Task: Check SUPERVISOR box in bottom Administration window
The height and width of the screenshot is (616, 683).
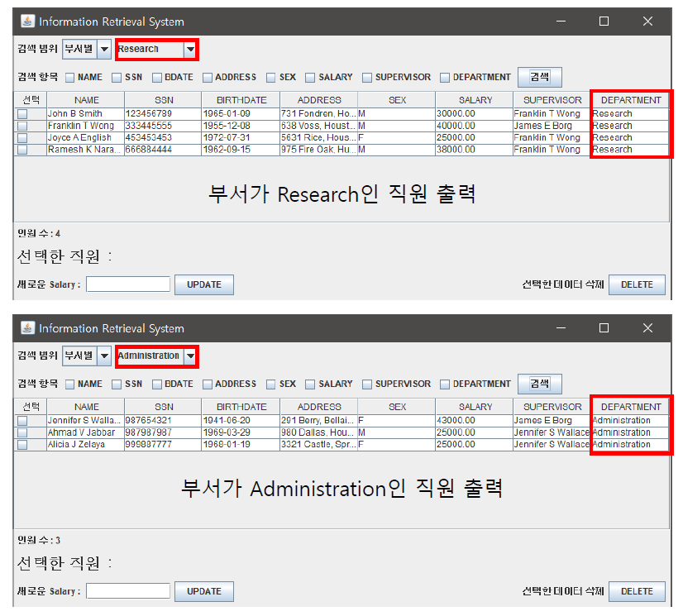Action: point(367,384)
